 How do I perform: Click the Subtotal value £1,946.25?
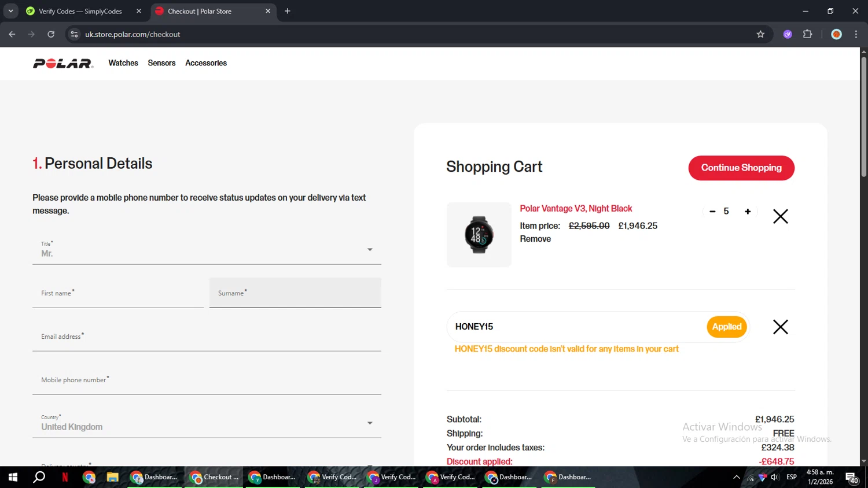(774, 419)
